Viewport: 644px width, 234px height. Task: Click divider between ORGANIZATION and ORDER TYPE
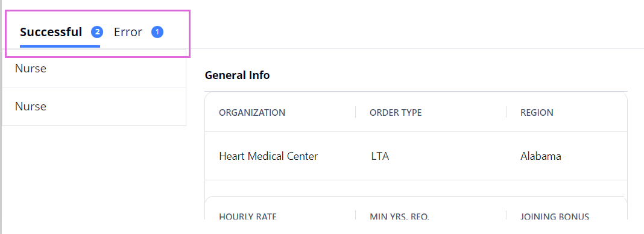click(355, 112)
